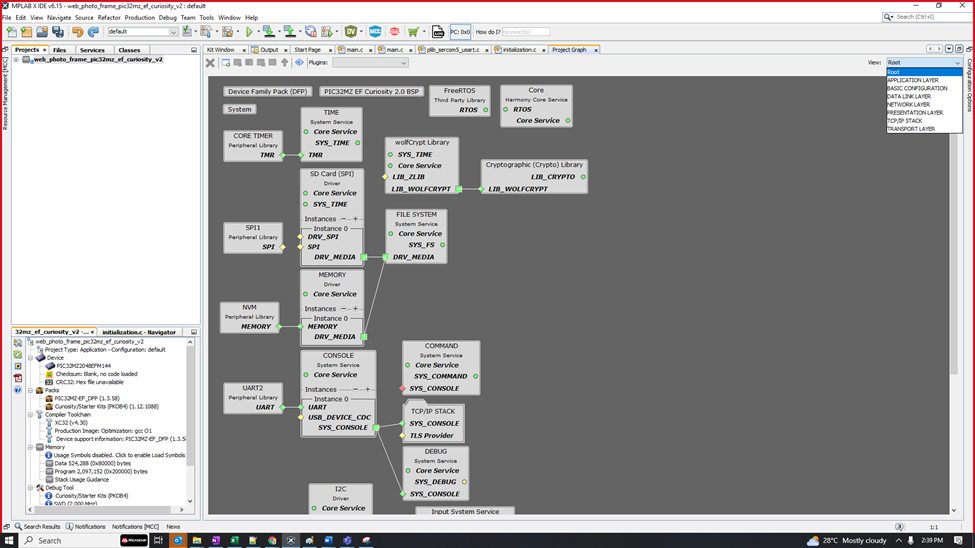Click the shopping cart icon in toolbar
975x548 pixels.
413,32
